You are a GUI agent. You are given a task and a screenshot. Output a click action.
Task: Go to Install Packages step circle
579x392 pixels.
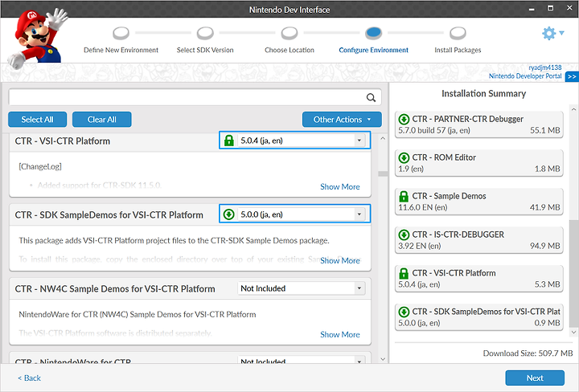(458, 33)
